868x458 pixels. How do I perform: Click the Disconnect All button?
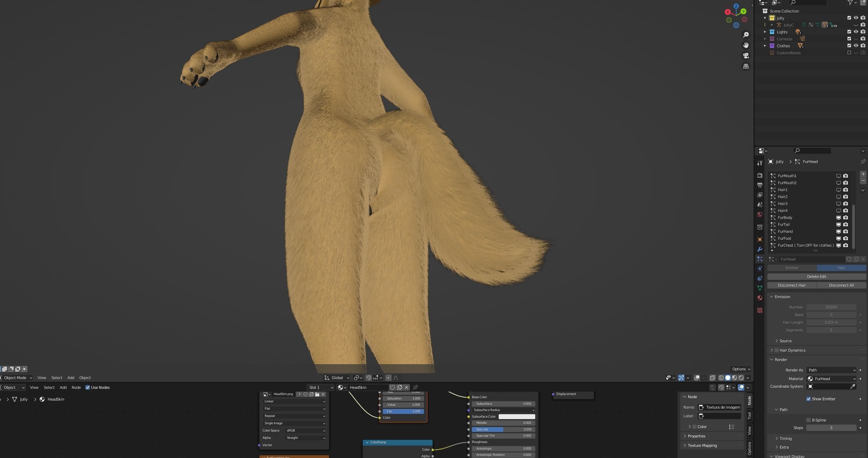point(841,285)
